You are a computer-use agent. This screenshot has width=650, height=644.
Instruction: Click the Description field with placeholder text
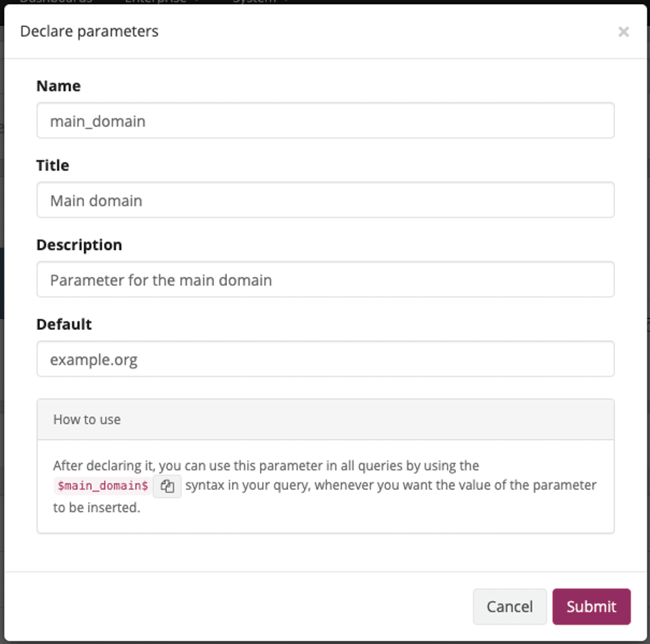[x=325, y=279]
